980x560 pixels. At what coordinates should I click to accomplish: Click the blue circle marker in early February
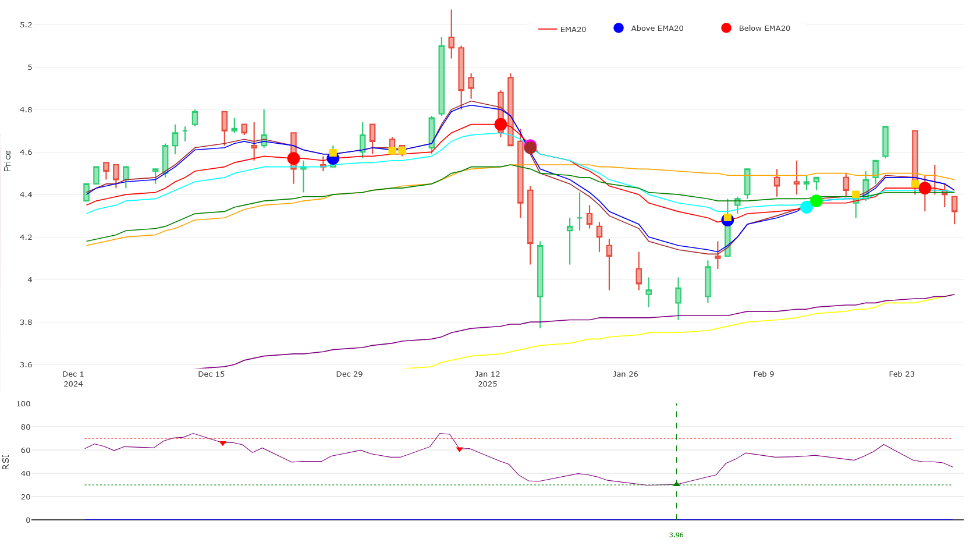pyautogui.click(x=727, y=220)
